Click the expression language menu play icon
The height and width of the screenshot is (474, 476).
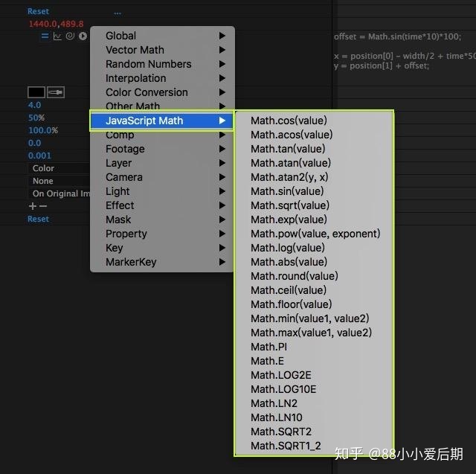(83, 36)
